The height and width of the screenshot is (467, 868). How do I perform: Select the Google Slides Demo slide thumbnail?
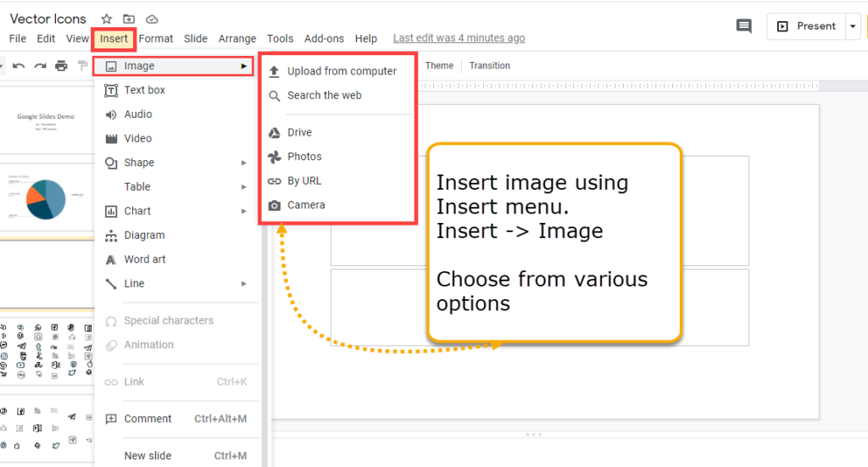47,120
